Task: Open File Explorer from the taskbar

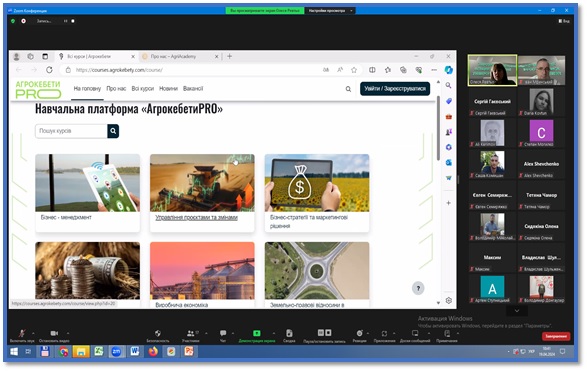Action: (81, 352)
